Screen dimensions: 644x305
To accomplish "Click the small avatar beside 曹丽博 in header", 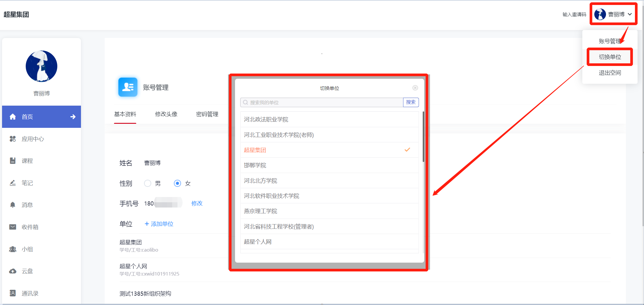I will pyautogui.click(x=600, y=14).
